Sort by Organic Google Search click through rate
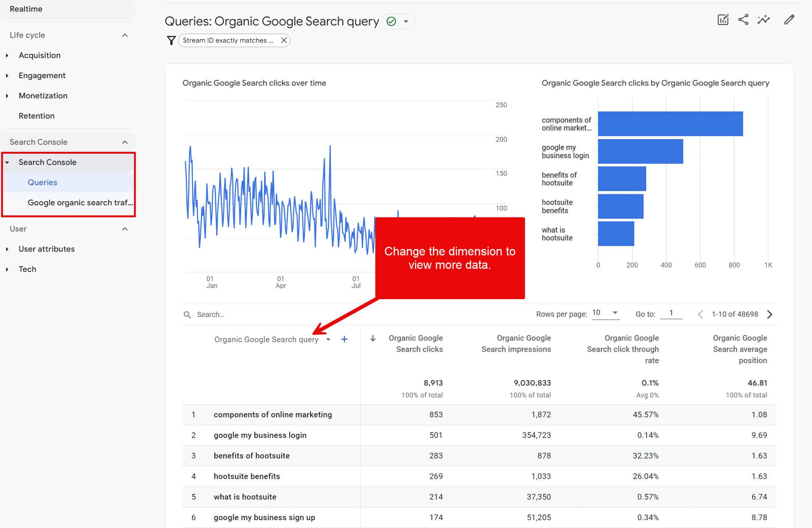812x528 pixels. click(x=623, y=349)
